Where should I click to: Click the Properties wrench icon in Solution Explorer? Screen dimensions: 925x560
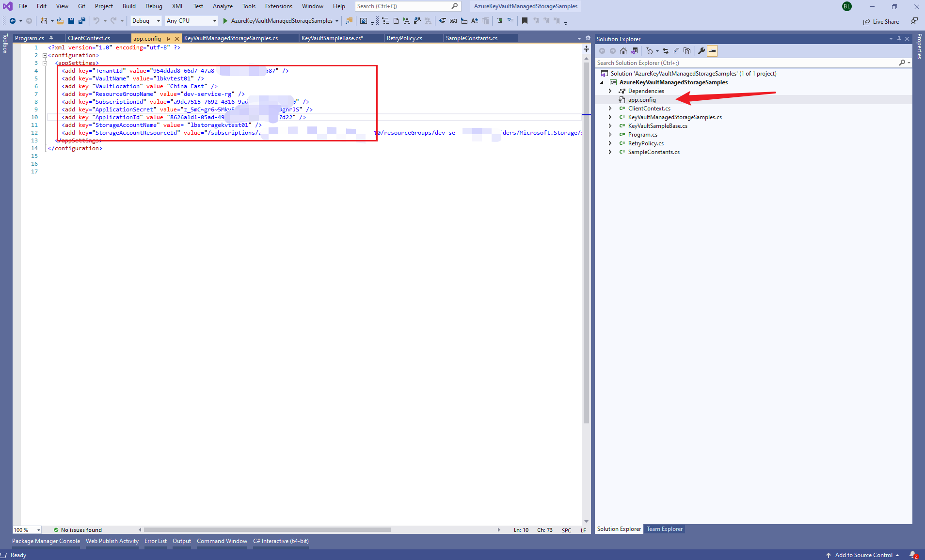(701, 51)
